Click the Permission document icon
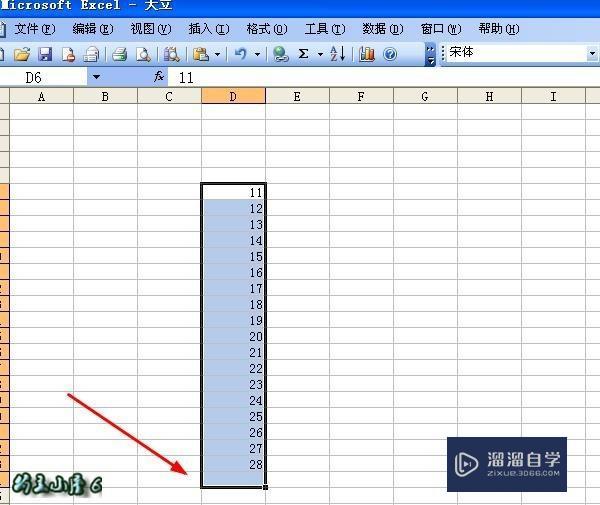This screenshot has width=600, height=505. [x=68, y=54]
